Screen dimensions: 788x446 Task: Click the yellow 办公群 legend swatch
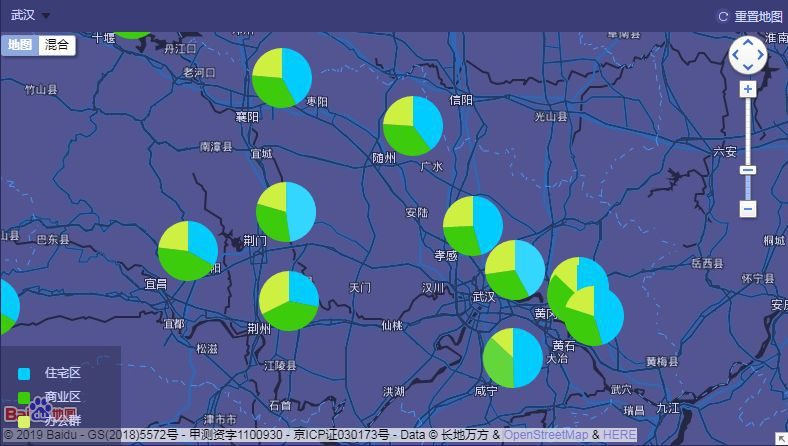[24, 421]
